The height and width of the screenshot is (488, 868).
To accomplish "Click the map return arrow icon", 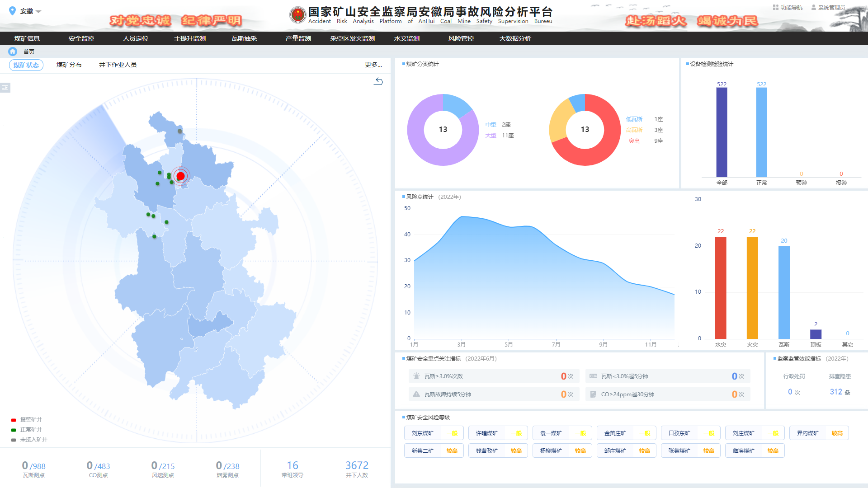I will pos(378,81).
